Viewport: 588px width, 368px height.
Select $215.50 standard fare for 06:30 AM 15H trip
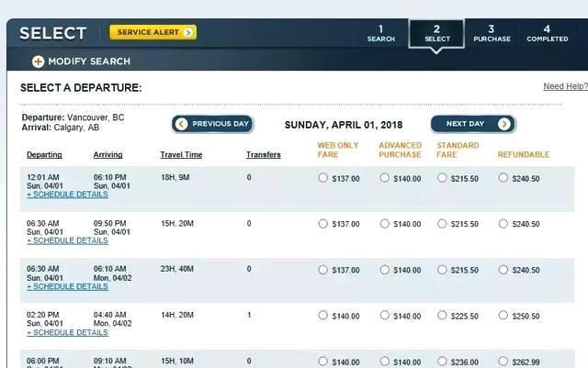442,224
